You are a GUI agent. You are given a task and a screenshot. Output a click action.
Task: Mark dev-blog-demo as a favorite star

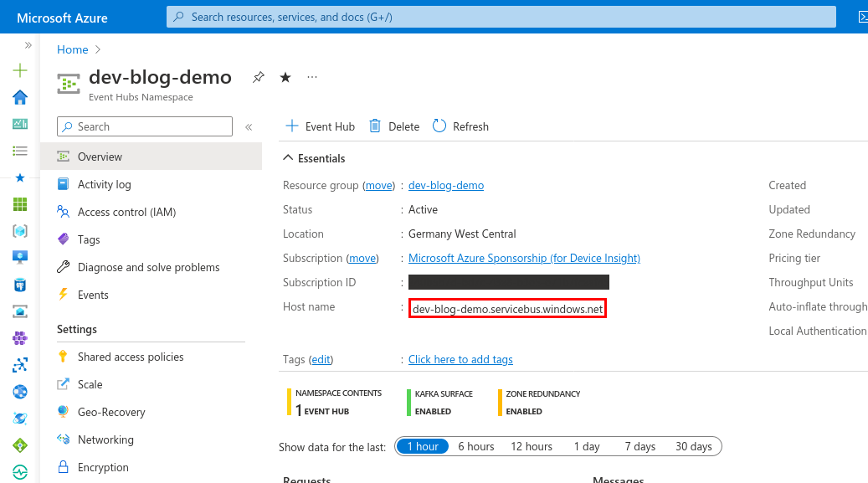coord(285,76)
